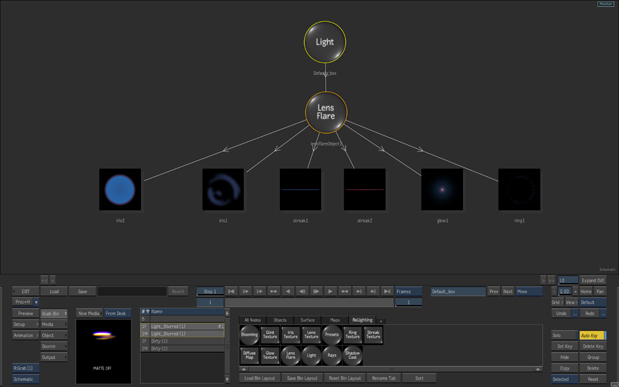Toggle the RtGrab (1) button
The width and height of the screenshot is (619, 387).
[x=25, y=368]
